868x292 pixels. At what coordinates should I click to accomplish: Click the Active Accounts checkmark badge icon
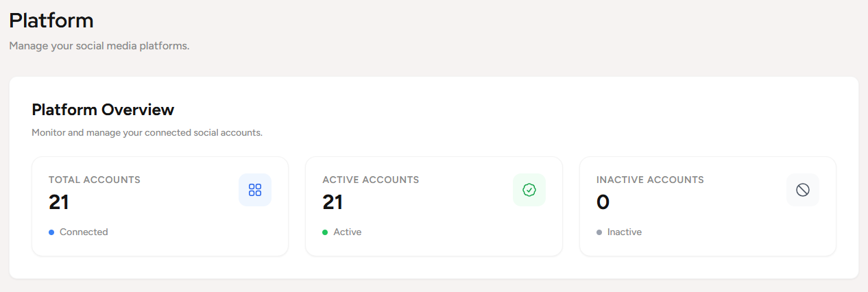point(529,190)
